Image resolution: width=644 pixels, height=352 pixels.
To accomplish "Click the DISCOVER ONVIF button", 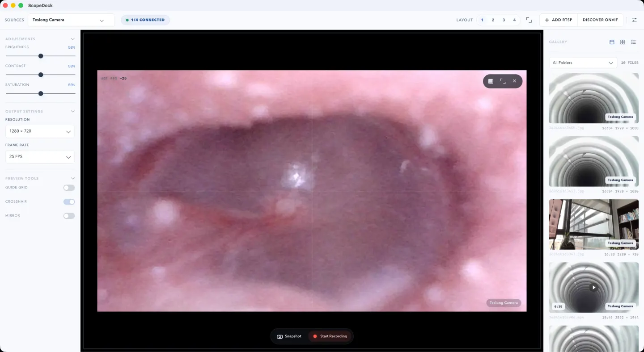I will tap(600, 20).
